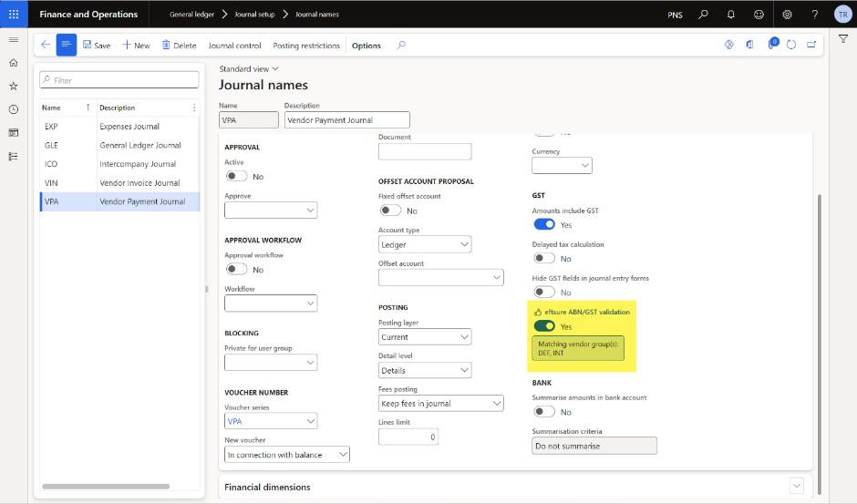Open in Office icon
Viewport: 857px width, 504px height.
749,45
